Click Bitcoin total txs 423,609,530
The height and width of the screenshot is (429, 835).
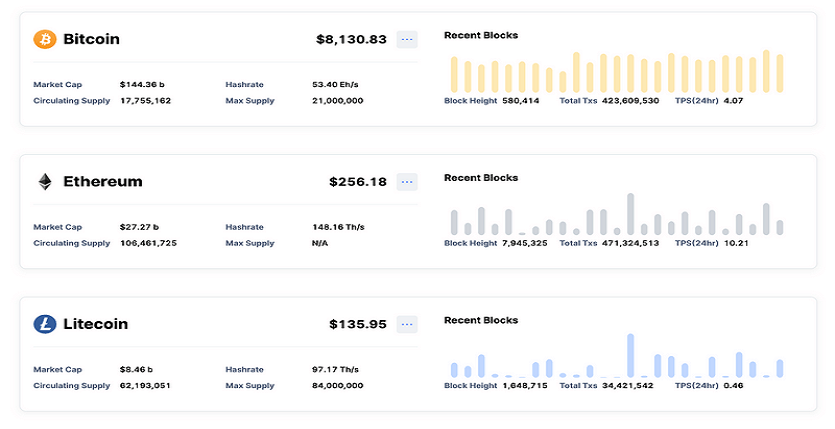pos(631,101)
